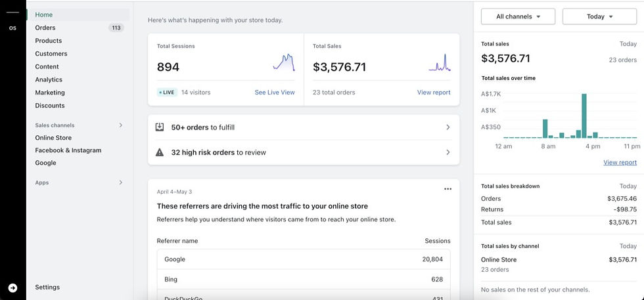Click the fulfill orders inbox icon

(x=160, y=127)
